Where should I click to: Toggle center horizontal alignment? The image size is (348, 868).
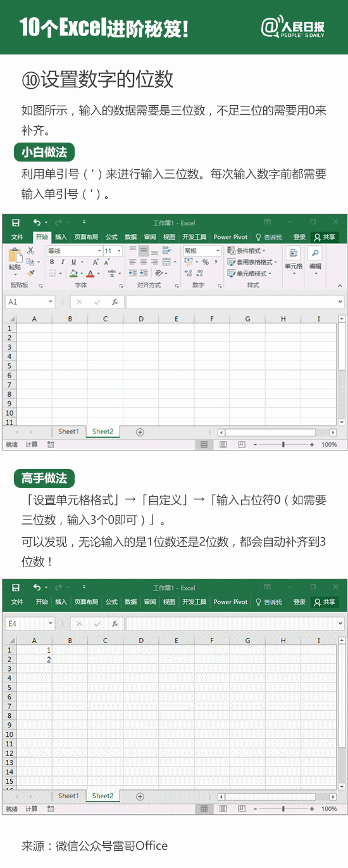point(144,262)
